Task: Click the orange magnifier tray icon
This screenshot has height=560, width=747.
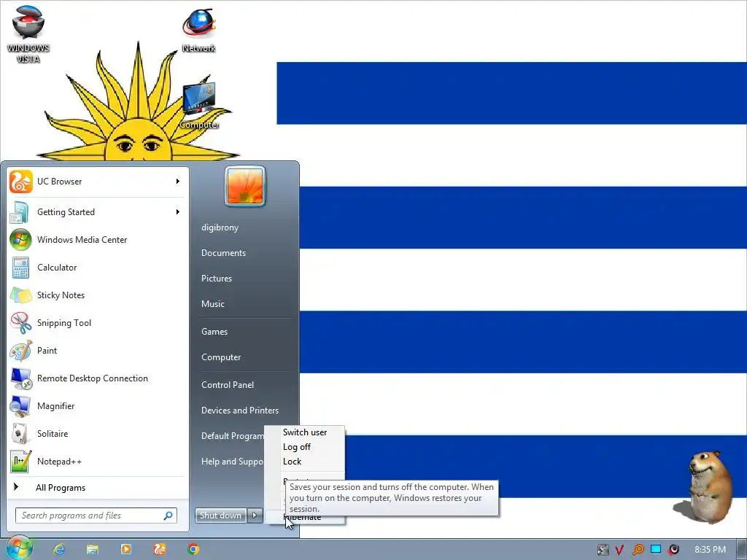Action: tap(638, 550)
